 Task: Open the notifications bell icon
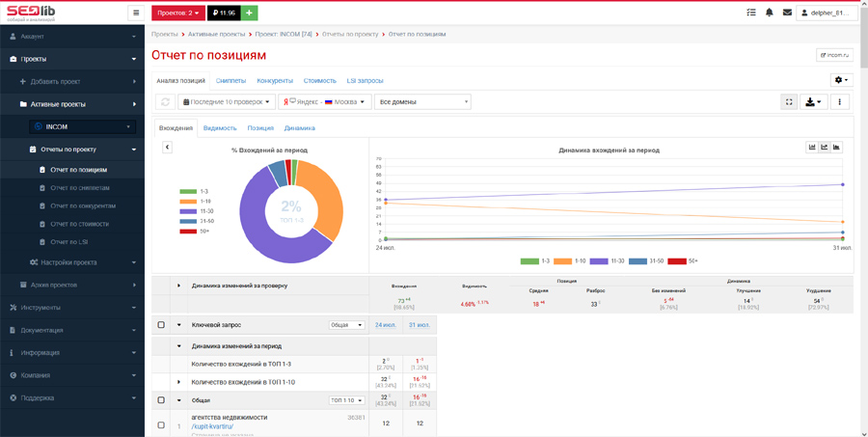(769, 13)
